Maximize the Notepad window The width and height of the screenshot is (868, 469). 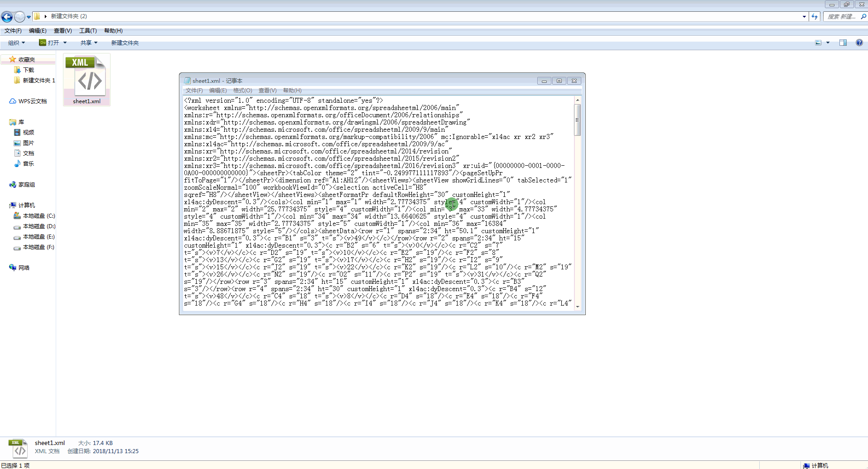[559, 81]
